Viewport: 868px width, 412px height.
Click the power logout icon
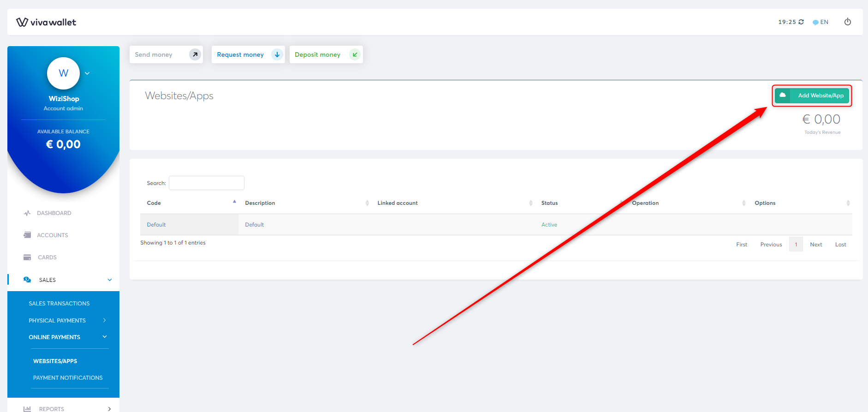848,22
